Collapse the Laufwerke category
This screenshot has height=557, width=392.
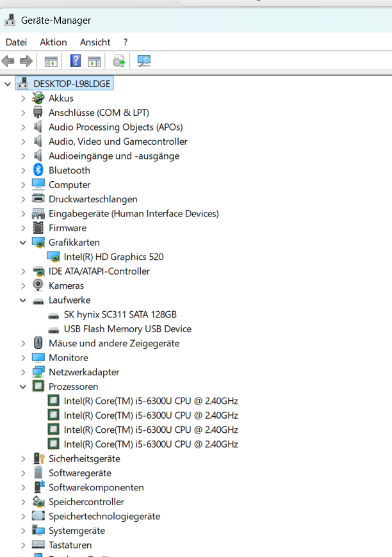[23, 300]
